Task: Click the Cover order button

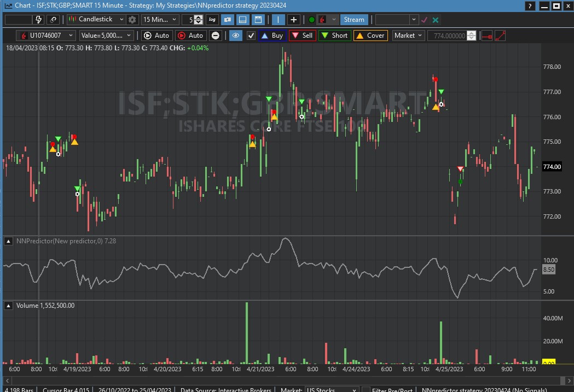Action: tap(370, 36)
